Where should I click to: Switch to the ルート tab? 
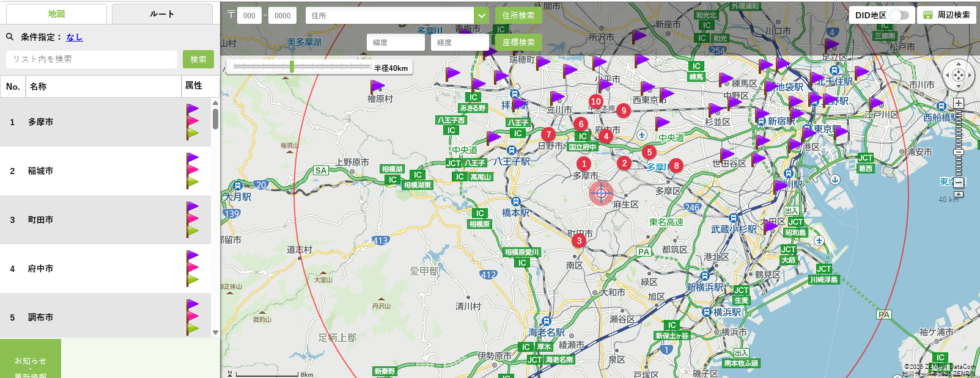click(162, 14)
